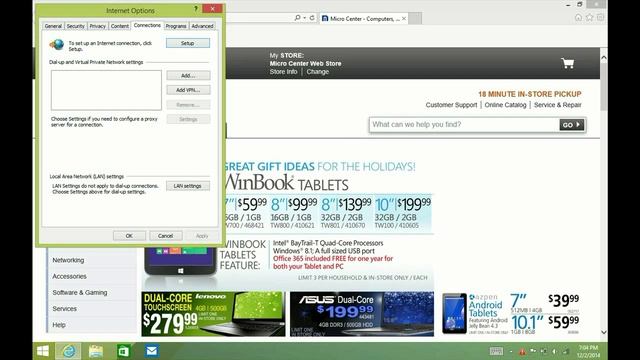The width and height of the screenshot is (640, 360).
Task: Click the red Action Center flag icon
Action: [x=522, y=351]
